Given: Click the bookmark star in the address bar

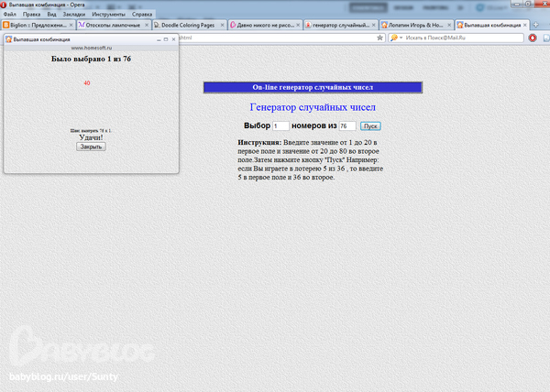Looking at the screenshot, I should point(379,38).
